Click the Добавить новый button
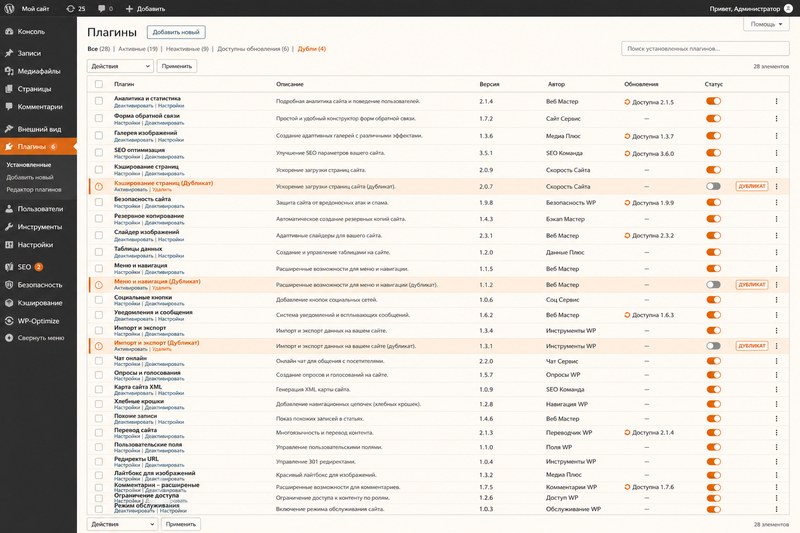Screen dimensions: 800x533 pos(176,32)
